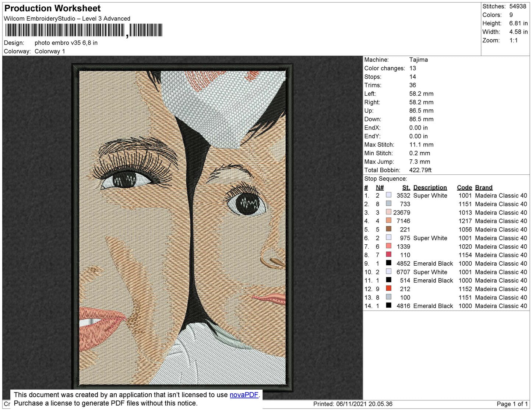The height and width of the screenshot is (411, 532).
Task: Click the 'Wilcom EmbroideryStudio – Level 3 Advanced' text
Action: [x=67, y=18]
